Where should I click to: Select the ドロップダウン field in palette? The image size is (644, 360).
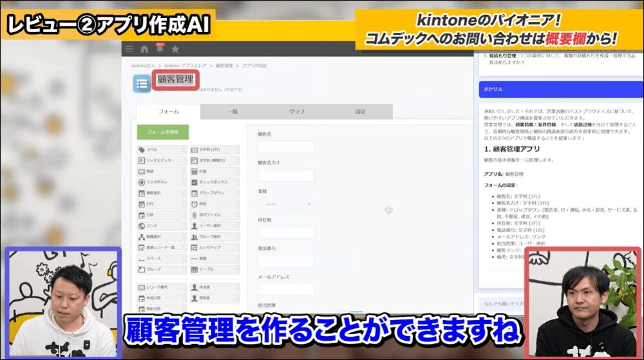coord(214,193)
